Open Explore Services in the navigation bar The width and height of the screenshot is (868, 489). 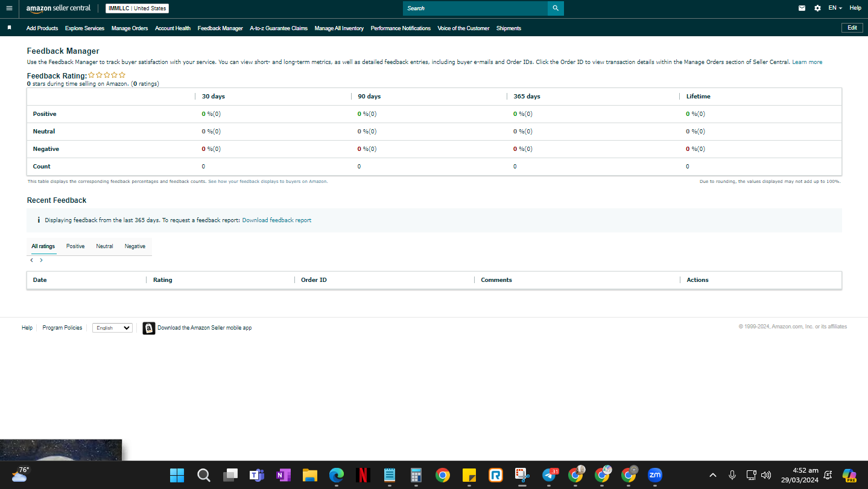[x=84, y=28]
